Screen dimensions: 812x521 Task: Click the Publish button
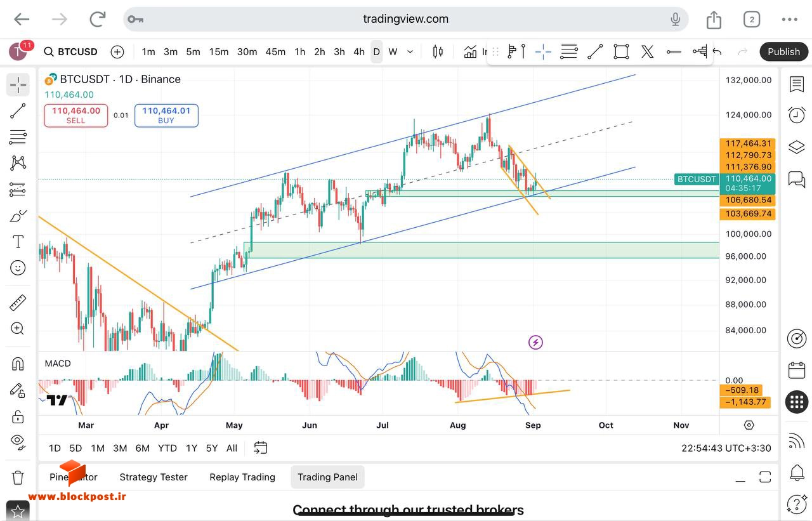pyautogui.click(x=783, y=51)
